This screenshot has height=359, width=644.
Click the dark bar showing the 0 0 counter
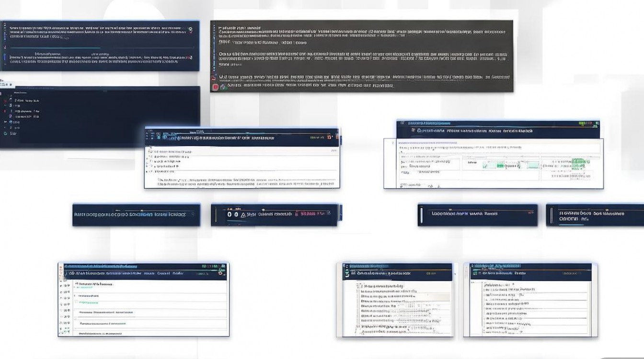tap(276, 214)
